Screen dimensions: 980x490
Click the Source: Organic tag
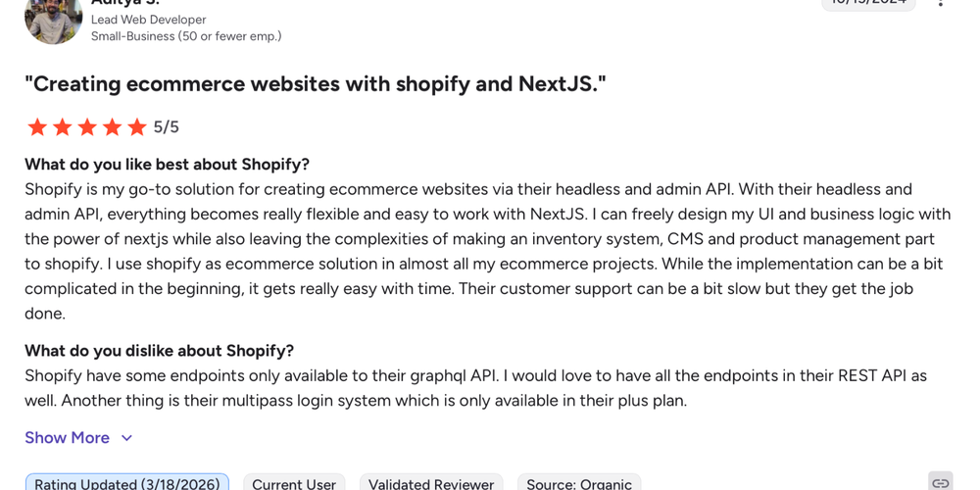[x=579, y=483]
